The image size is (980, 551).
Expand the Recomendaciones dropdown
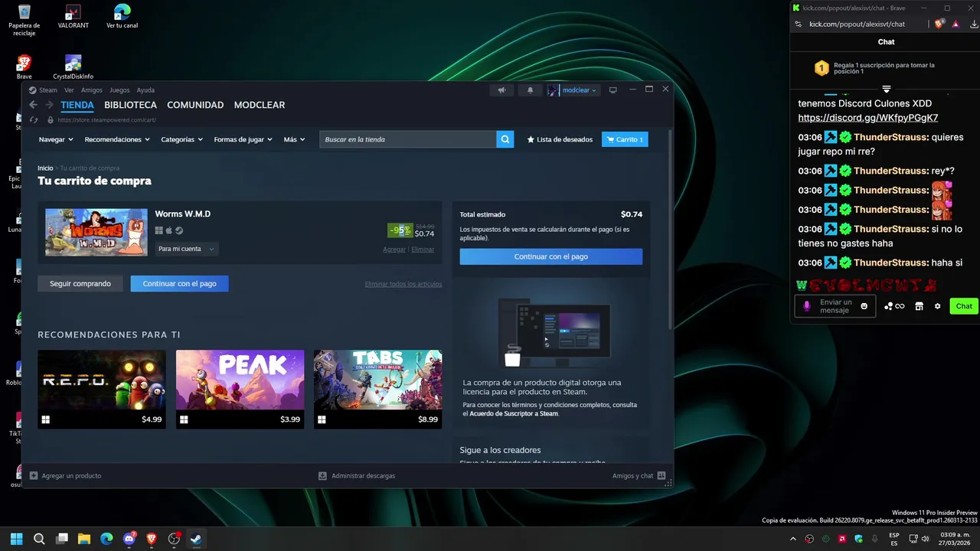coord(117,139)
